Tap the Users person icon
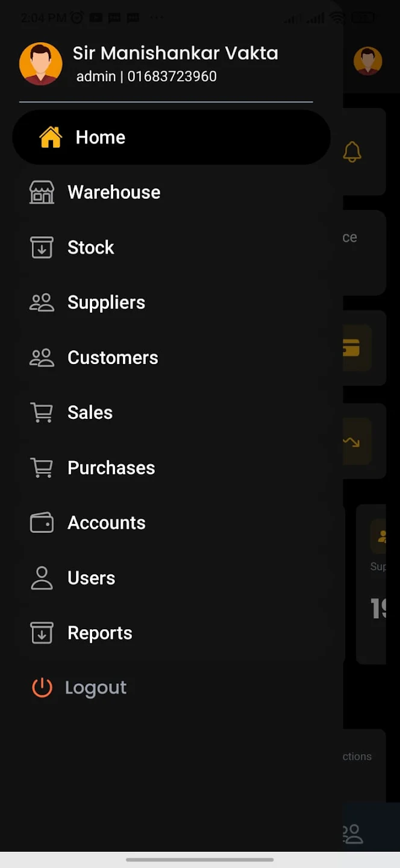 pos(42,578)
